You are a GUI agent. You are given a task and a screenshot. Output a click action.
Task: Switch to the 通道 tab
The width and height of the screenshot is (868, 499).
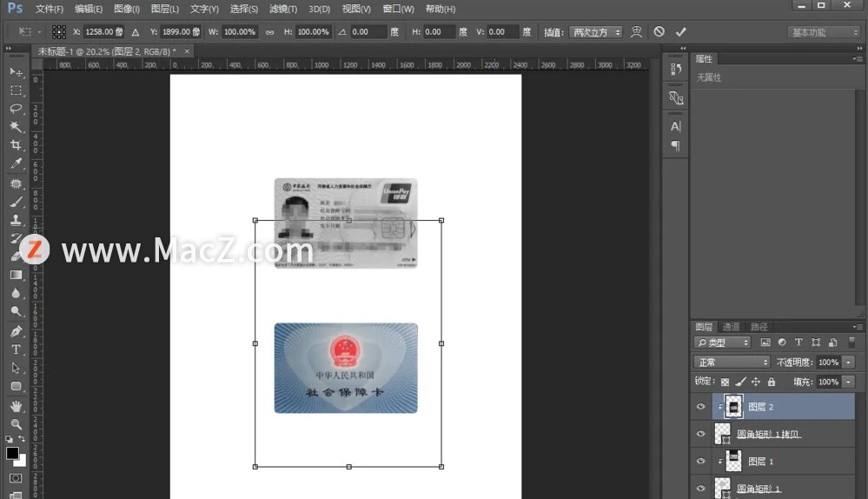731,327
